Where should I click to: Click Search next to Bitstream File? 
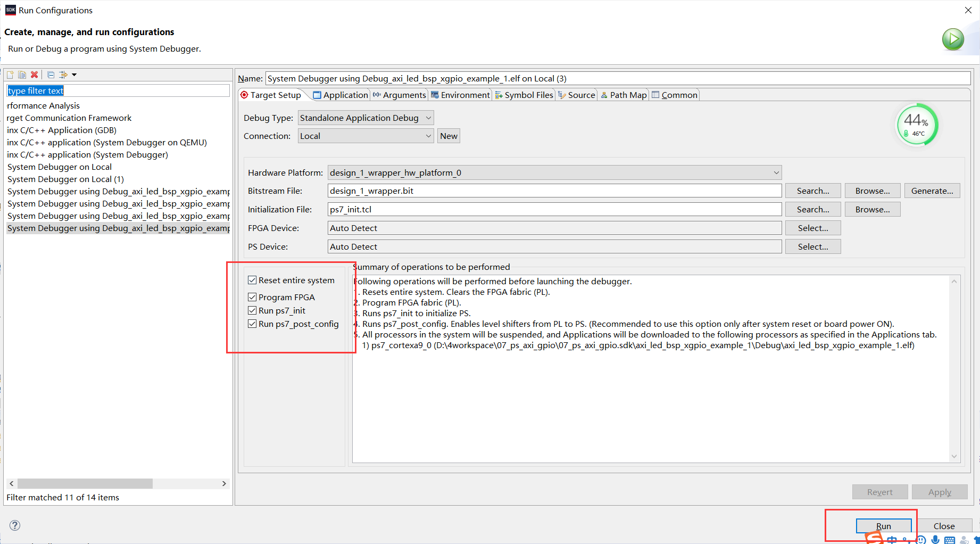pos(813,191)
